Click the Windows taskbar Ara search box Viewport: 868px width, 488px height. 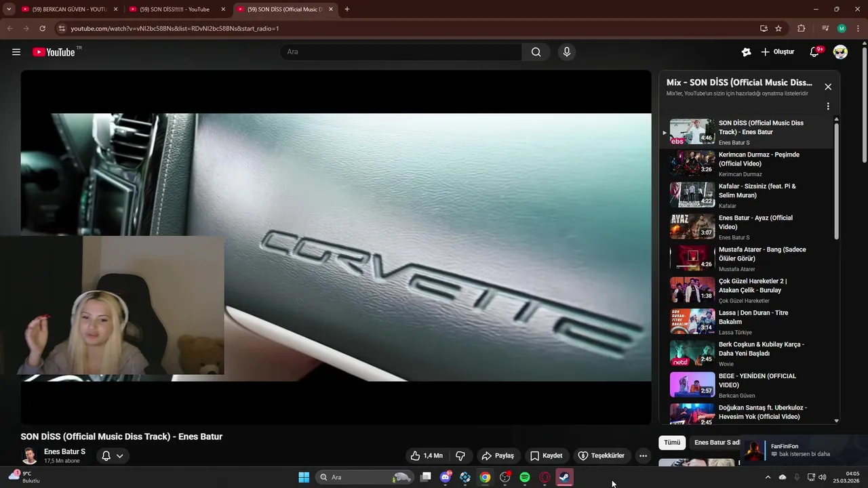365,477
